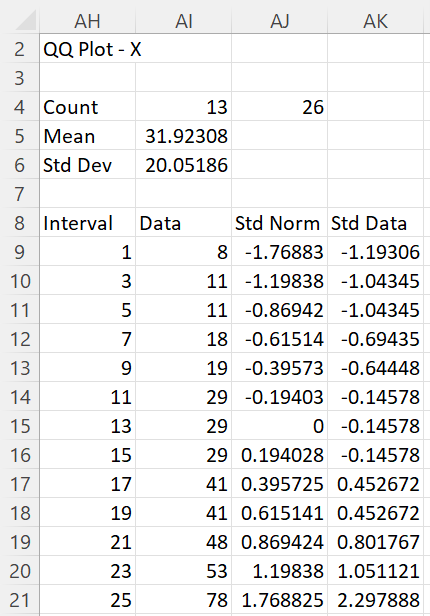Click the select-all corner triangle

24,20
